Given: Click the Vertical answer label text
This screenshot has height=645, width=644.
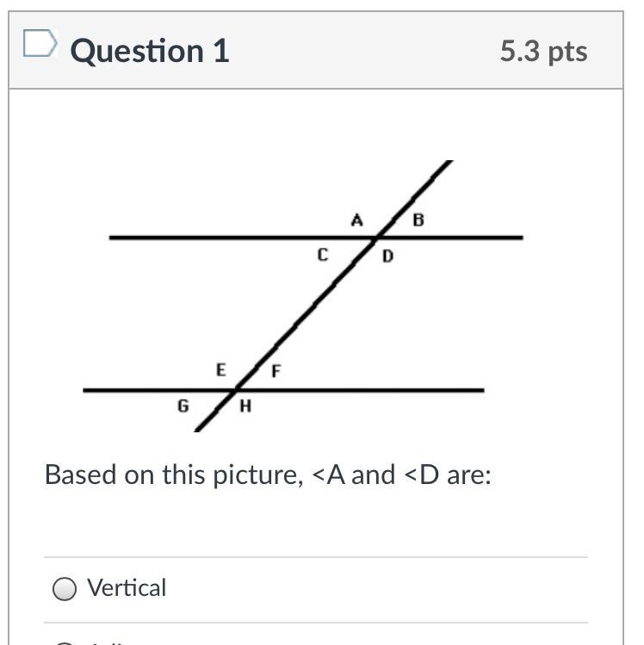Looking at the screenshot, I should pos(127,588).
